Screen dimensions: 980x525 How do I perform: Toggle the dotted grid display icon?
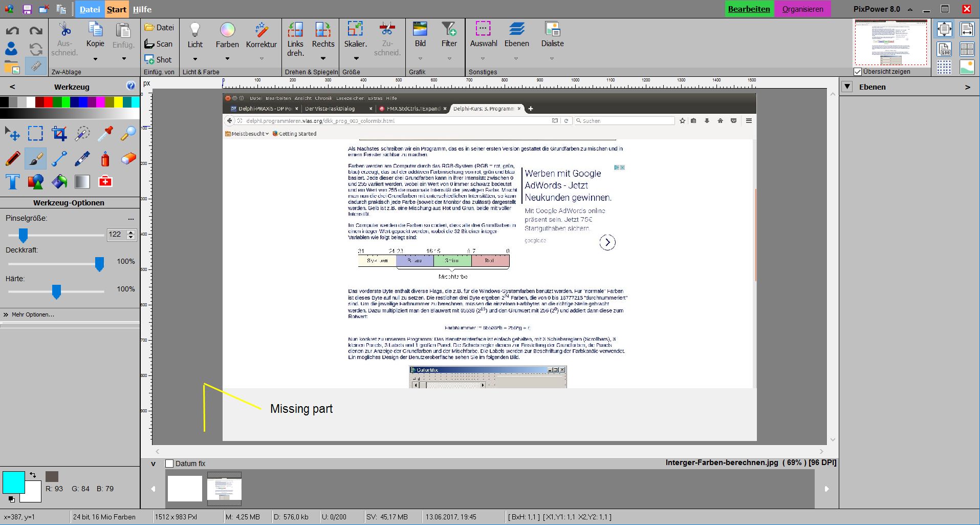click(x=944, y=67)
